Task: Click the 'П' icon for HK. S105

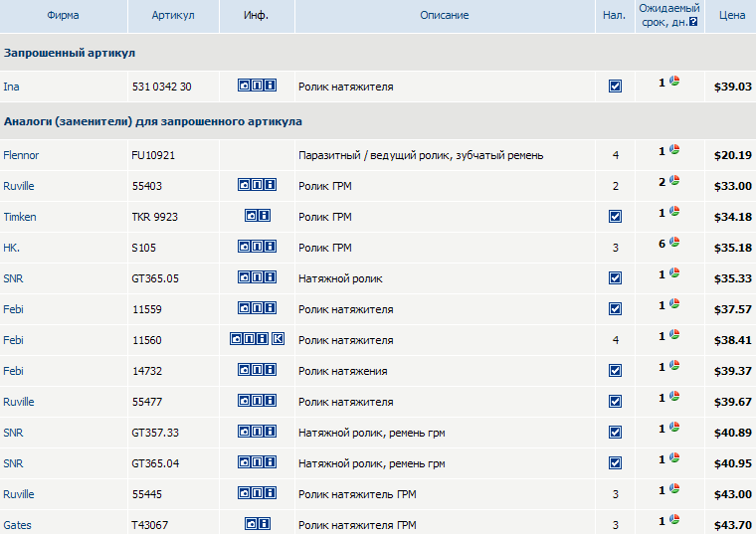Action: click(x=258, y=247)
